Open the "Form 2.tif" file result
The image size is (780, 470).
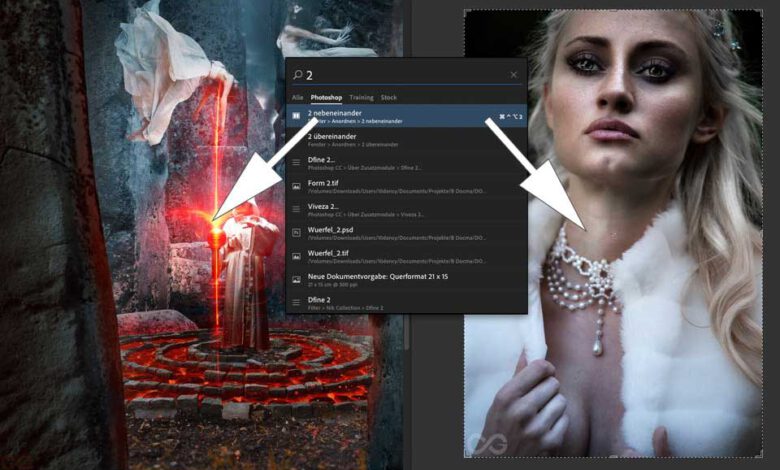pyautogui.click(x=406, y=187)
